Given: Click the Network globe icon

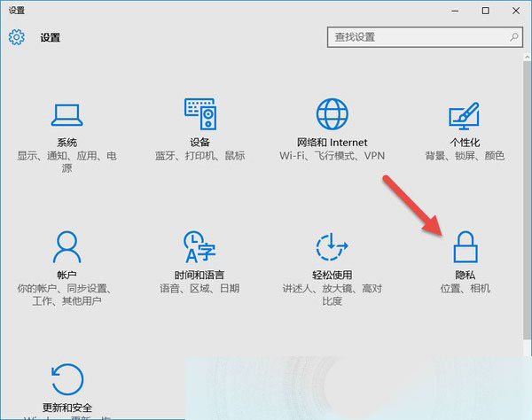Looking at the screenshot, I should (332, 114).
